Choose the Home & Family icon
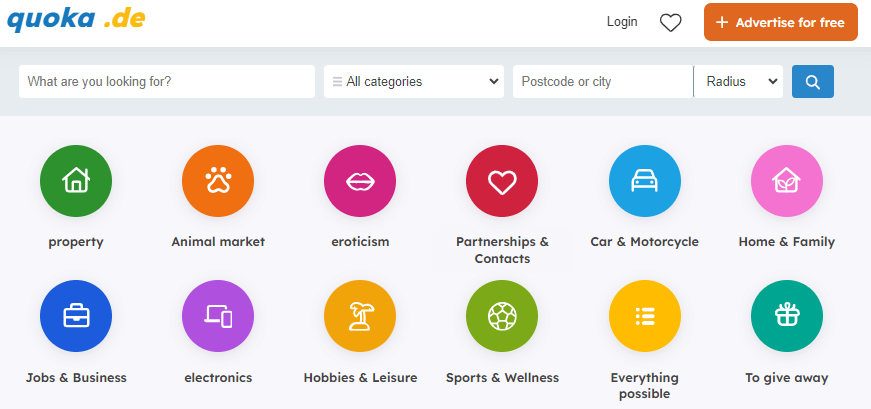Viewport: 871px width, 409px height. point(787,181)
